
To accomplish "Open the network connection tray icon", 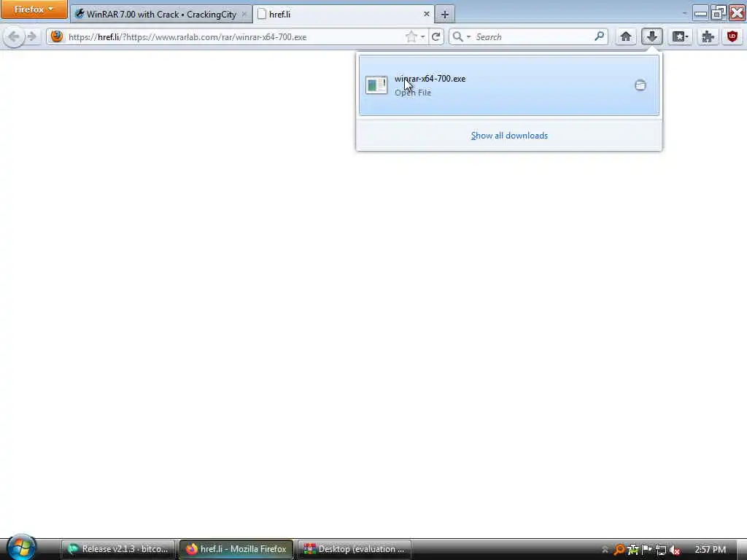I will pos(660,550).
